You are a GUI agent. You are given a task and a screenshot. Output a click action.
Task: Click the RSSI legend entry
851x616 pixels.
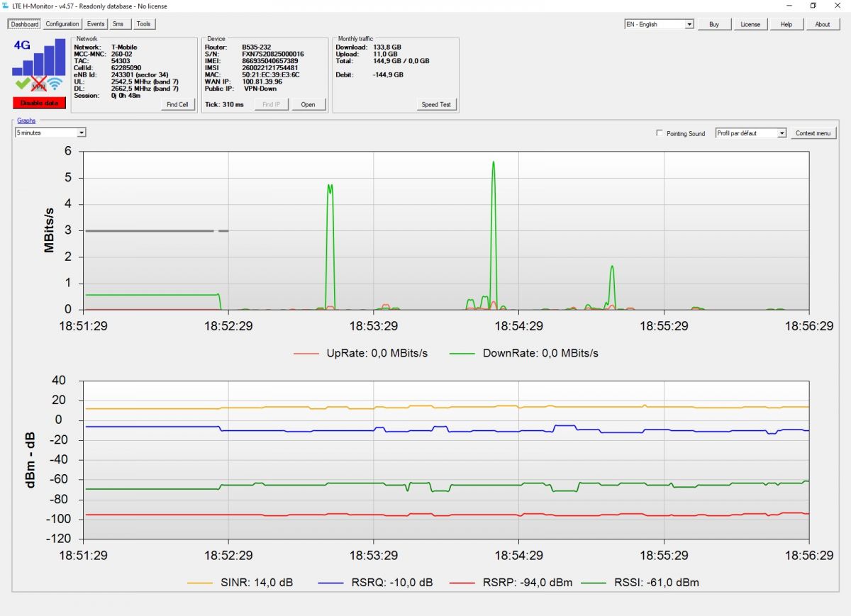point(640,583)
